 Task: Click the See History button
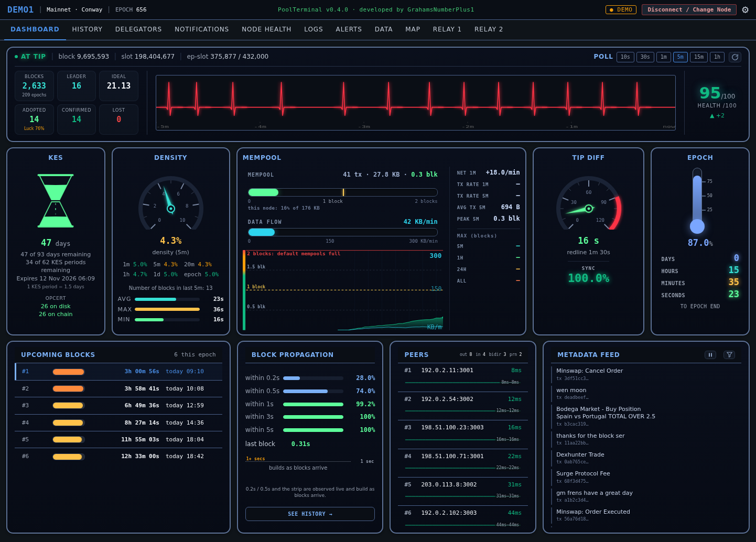click(x=310, y=514)
